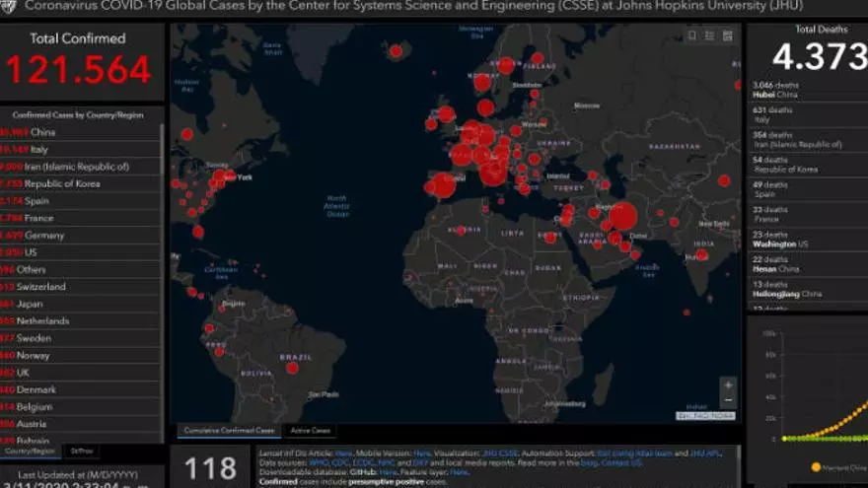
Task: Zoom in with the map plus button
Action: pyautogui.click(x=728, y=385)
